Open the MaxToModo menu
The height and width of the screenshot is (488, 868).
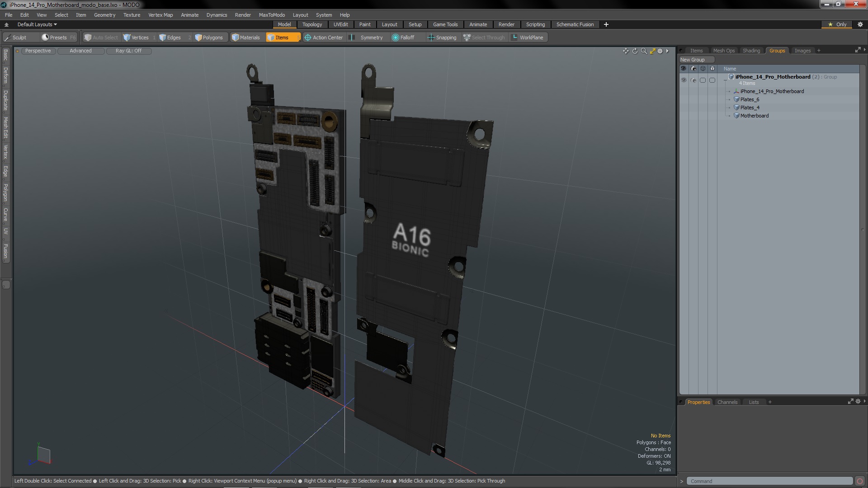click(272, 15)
